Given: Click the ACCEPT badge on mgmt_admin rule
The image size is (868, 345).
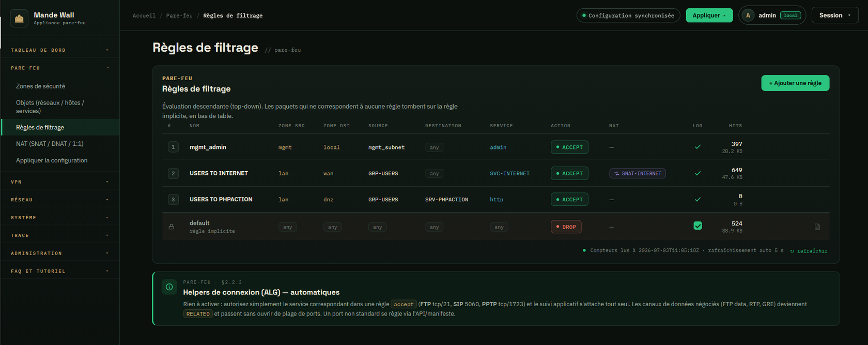Looking at the screenshot, I should click(x=569, y=147).
